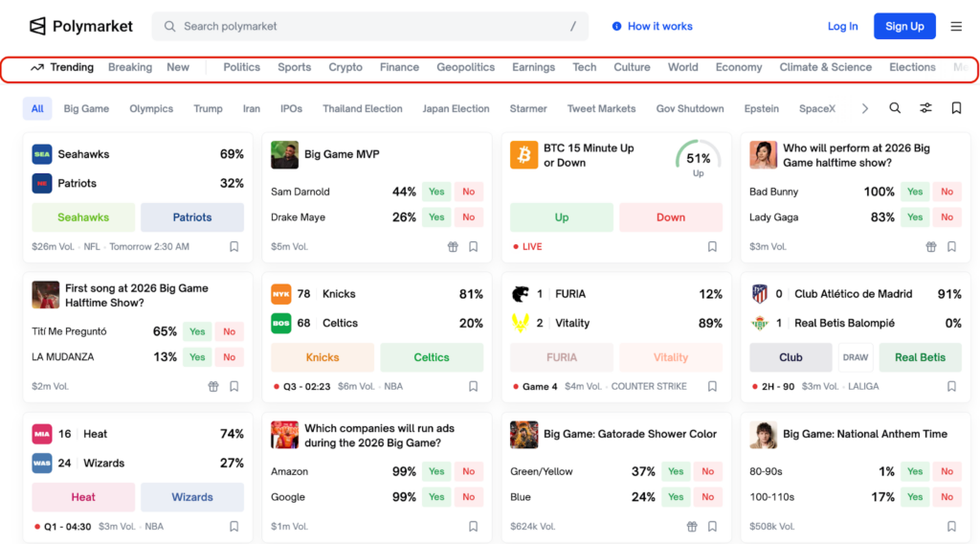Click the Bitcoin icon on BTC card
980x544 pixels.
coord(523,155)
